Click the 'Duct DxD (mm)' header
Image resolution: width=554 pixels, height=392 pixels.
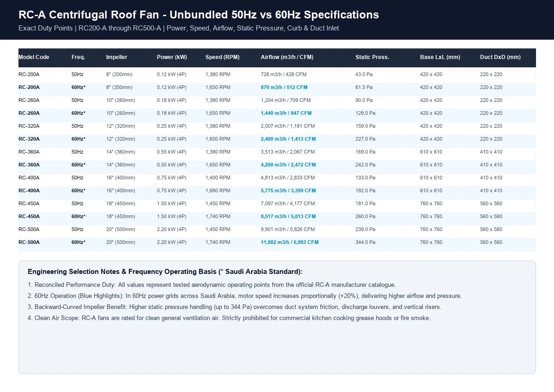coord(500,57)
